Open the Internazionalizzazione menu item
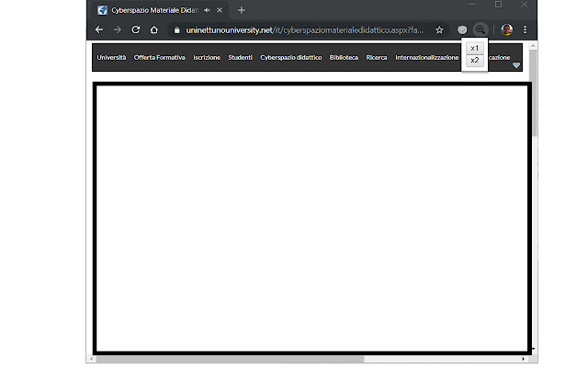The height and width of the screenshot is (368, 588). click(426, 57)
